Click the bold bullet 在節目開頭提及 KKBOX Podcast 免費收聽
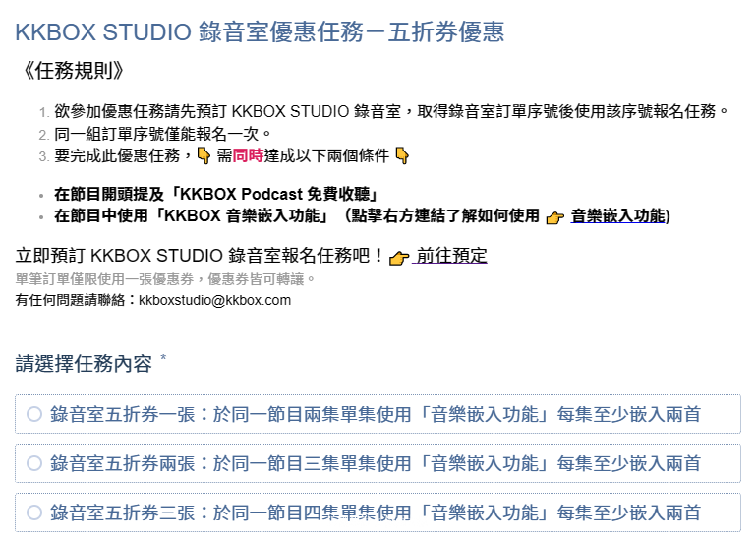Screen dimensions: 756x543 pos(215,194)
